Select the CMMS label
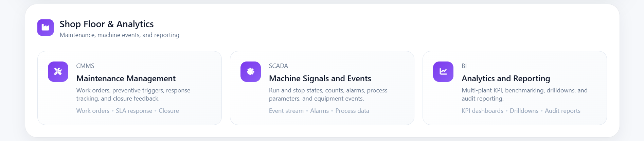This screenshot has width=644, height=141. (x=85, y=66)
